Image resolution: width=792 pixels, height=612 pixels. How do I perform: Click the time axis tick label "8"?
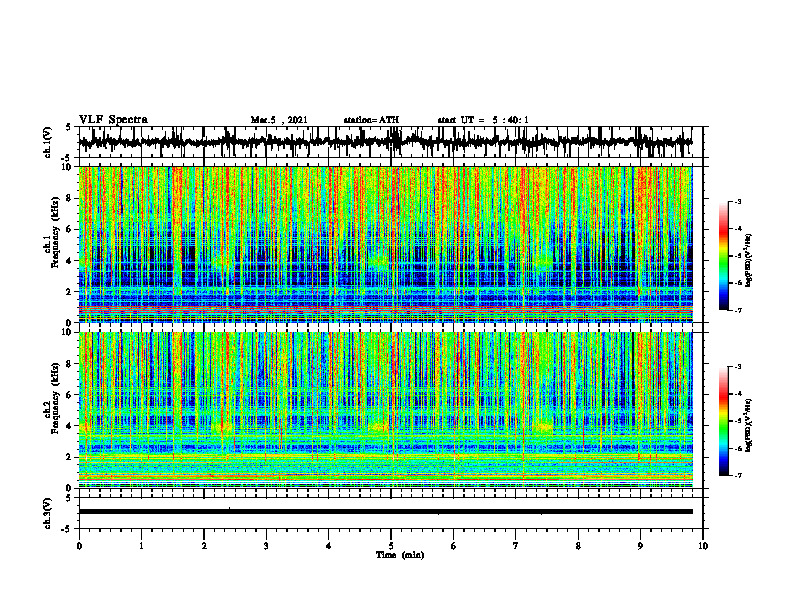pos(578,546)
